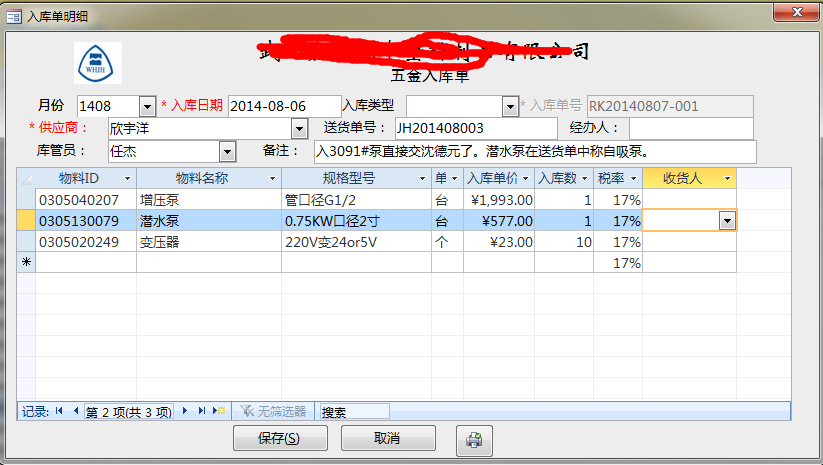Expand the 入库类型 combo box
This screenshot has width=823, height=465.
coord(509,106)
